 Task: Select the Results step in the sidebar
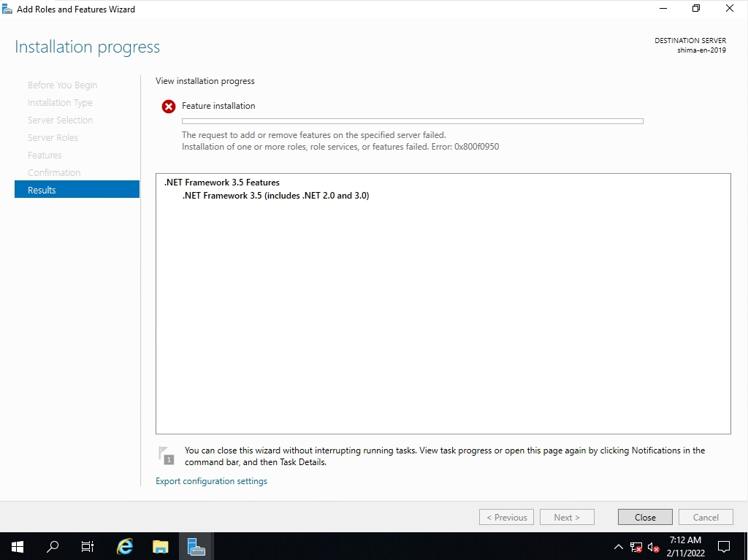click(77, 190)
